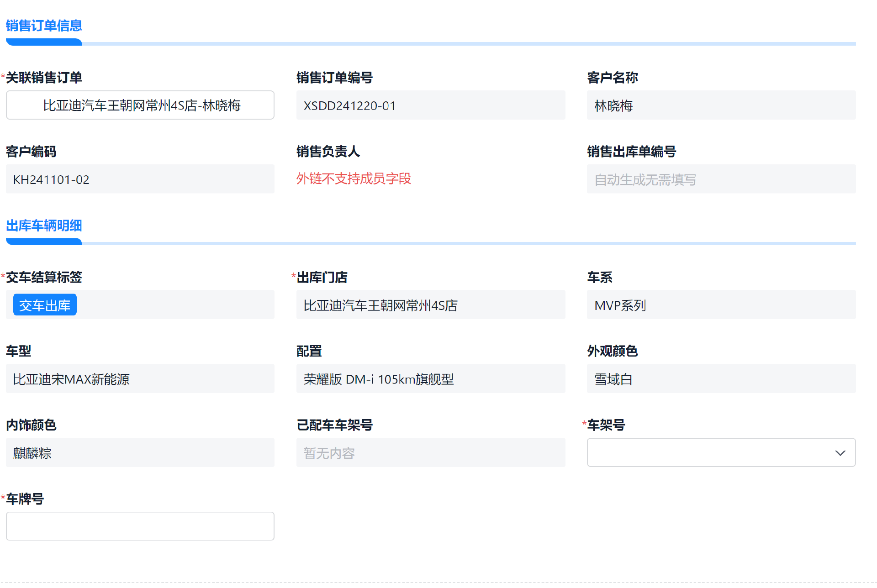
Task: Click the 客户编码 field KH241101-02
Action: coord(140,179)
